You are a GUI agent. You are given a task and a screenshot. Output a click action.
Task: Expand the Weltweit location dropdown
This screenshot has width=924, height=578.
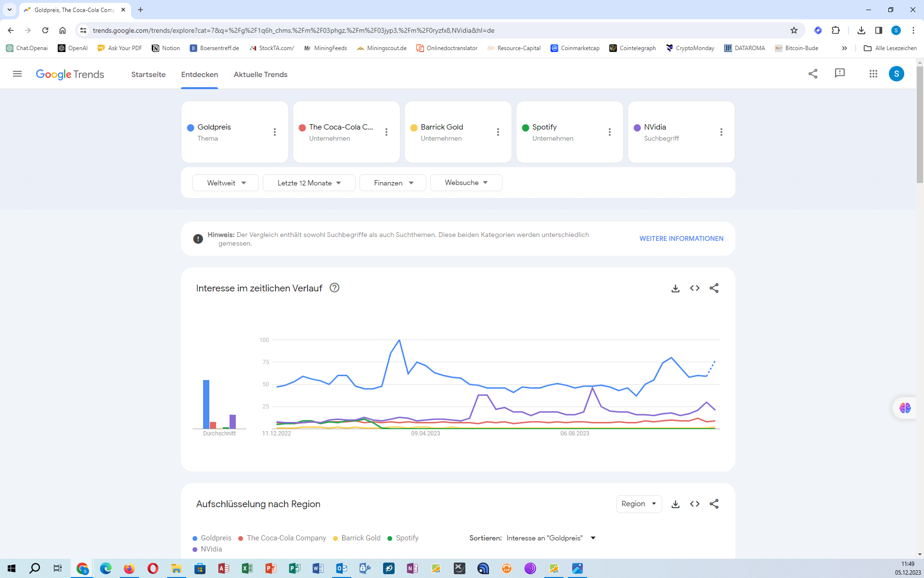click(226, 183)
